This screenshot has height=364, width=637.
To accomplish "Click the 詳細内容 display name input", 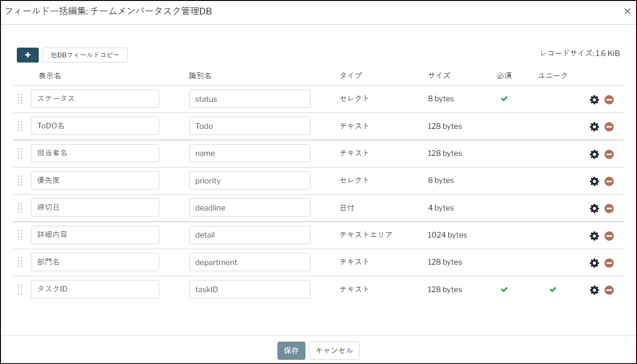I will point(95,235).
